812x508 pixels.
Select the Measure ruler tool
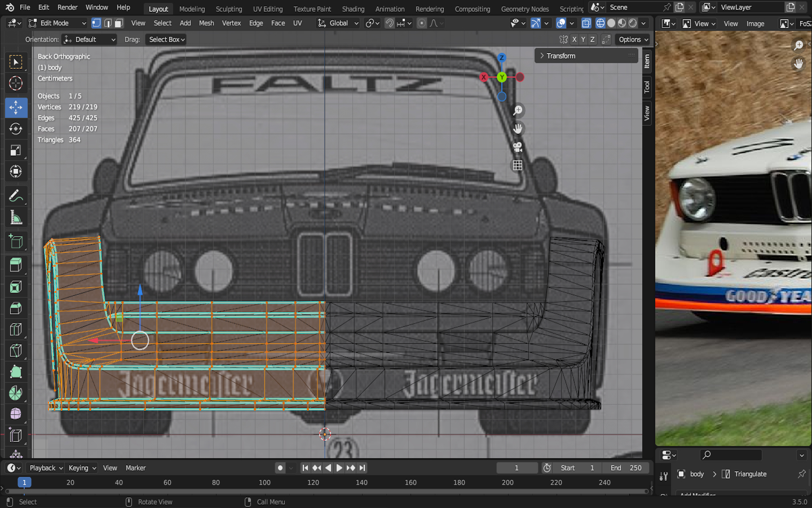coord(16,217)
